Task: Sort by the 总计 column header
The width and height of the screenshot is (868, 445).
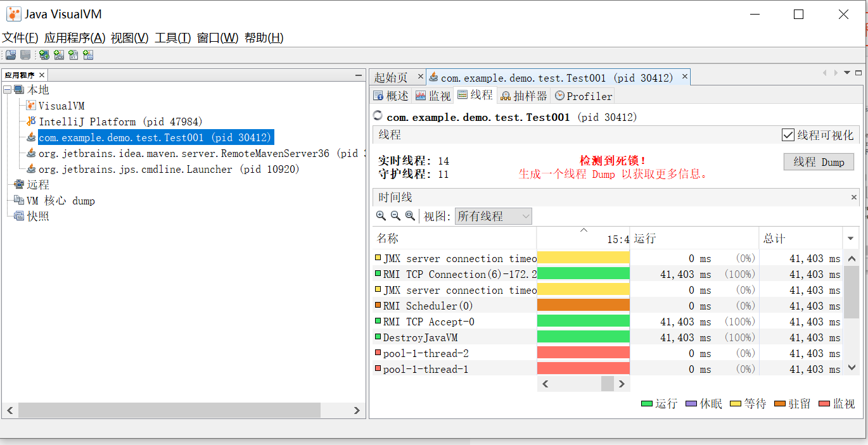Action: (801, 239)
